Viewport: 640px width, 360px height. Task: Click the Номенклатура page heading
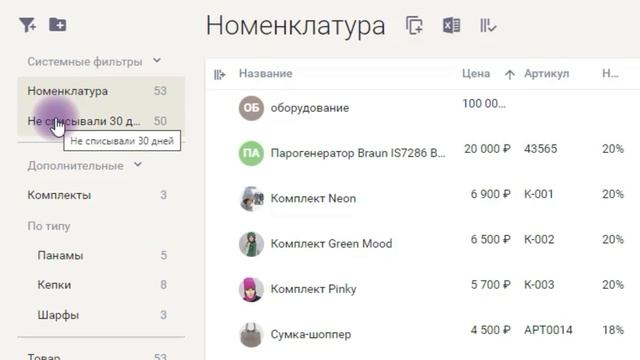tap(296, 26)
